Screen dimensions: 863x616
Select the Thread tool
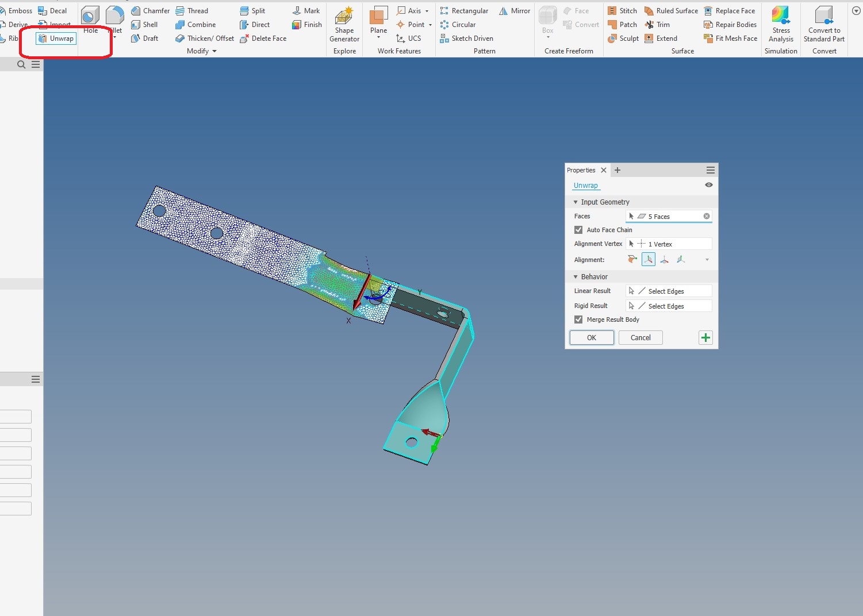point(191,11)
